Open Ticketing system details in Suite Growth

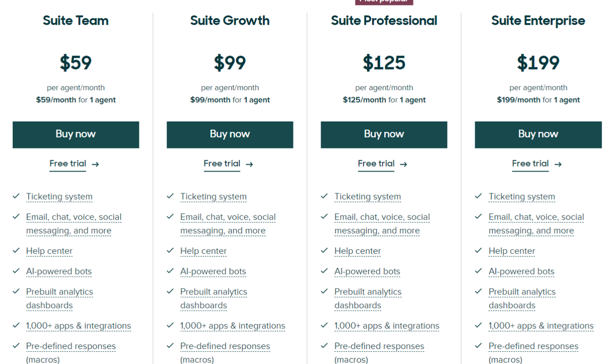pyautogui.click(x=213, y=197)
